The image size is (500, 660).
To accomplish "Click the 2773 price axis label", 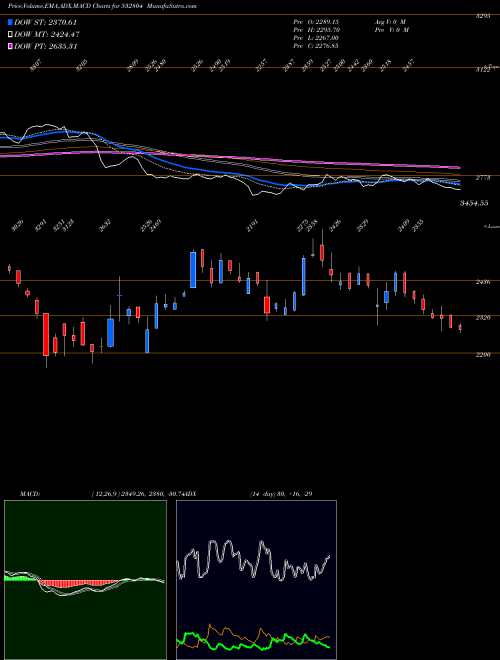I will point(482,178).
